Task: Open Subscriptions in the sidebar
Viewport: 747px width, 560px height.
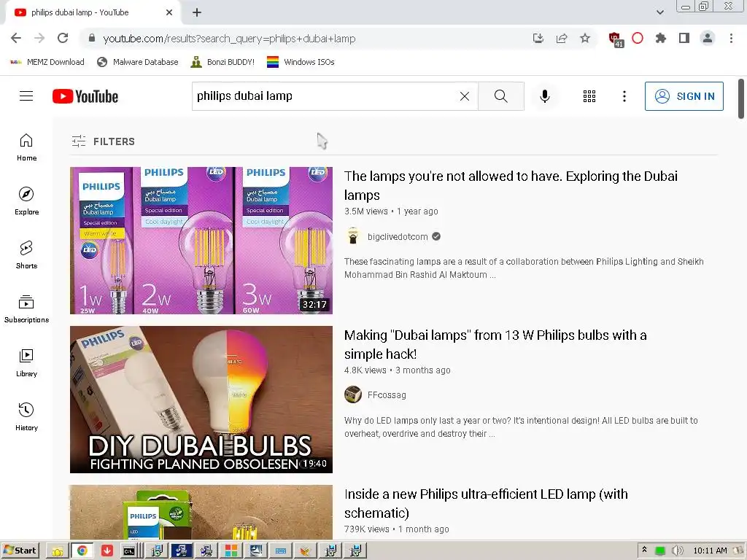Action: 27,308
